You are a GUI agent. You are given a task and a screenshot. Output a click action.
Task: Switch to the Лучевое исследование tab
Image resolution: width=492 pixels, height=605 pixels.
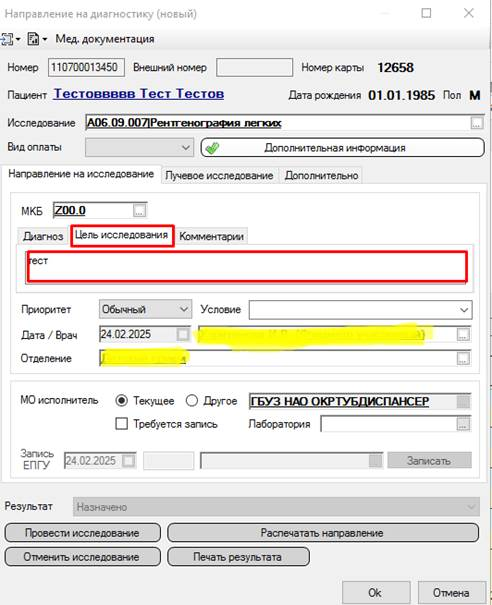[x=219, y=176]
